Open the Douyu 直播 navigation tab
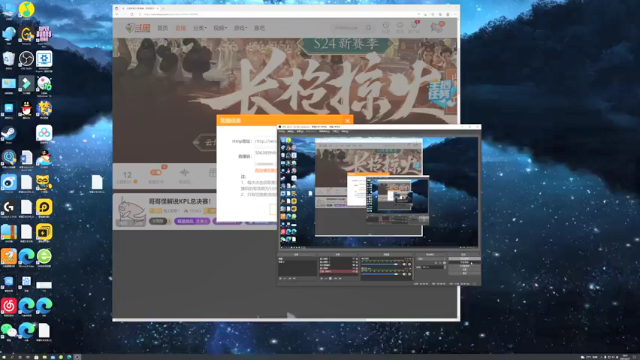This screenshot has width=640, height=360. pos(180,28)
